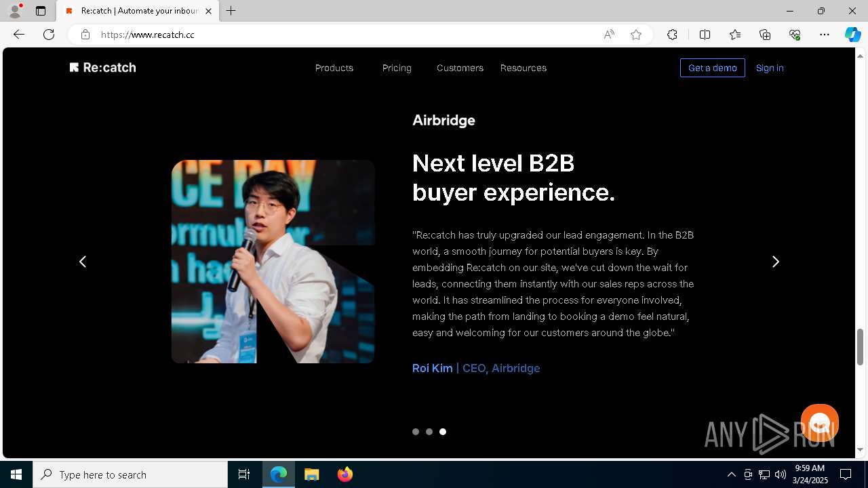Viewport: 868px width, 488px height.
Task: Go to Pricing page
Action: click(397, 68)
